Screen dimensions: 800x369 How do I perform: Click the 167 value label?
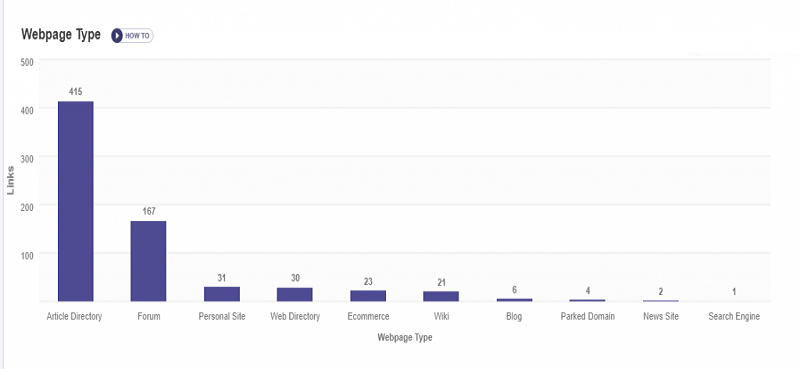[x=148, y=211]
